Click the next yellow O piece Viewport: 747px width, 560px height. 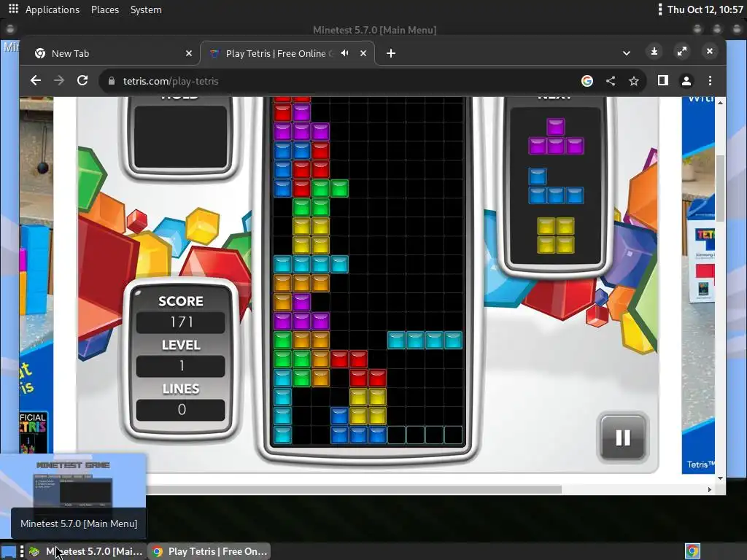pos(556,236)
